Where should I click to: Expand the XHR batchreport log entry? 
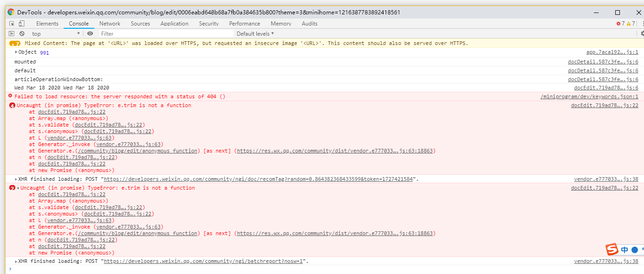pos(16,261)
